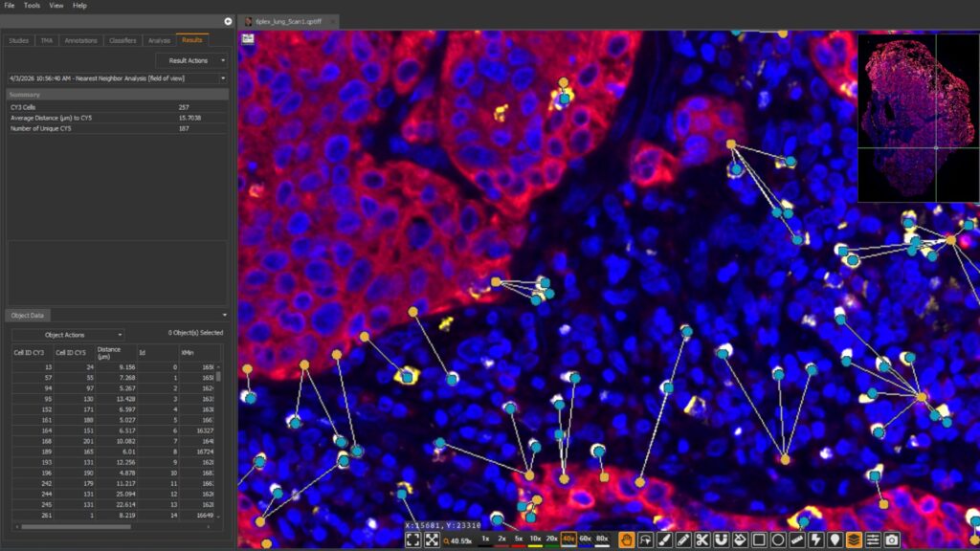
Task: Select the Scissors cut tool
Action: click(702, 540)
